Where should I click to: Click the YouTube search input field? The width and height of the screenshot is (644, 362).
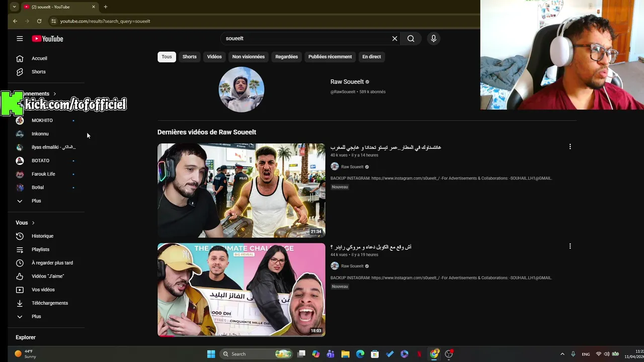pyautogui.click(x=306, y=38)
